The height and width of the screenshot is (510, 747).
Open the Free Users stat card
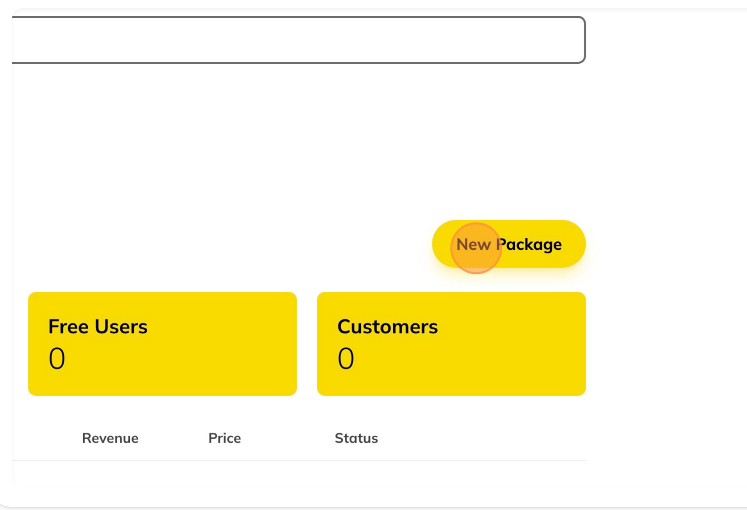point(162,344)
